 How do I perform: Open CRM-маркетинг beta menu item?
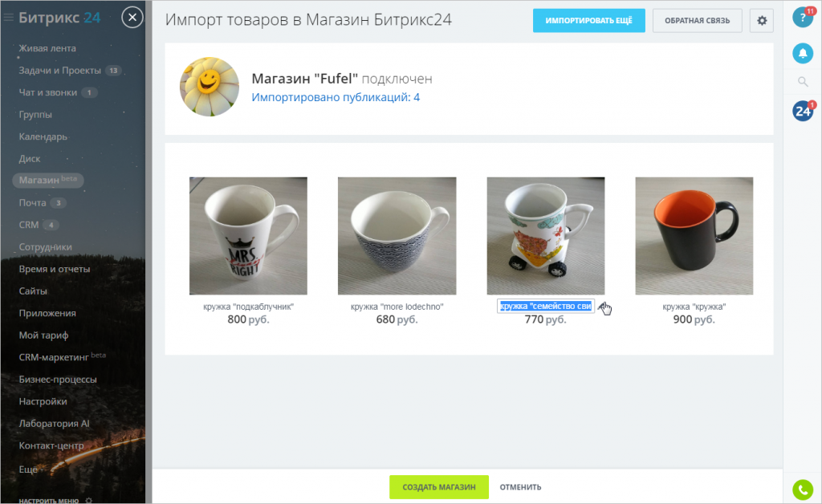(x=63, y=357)
